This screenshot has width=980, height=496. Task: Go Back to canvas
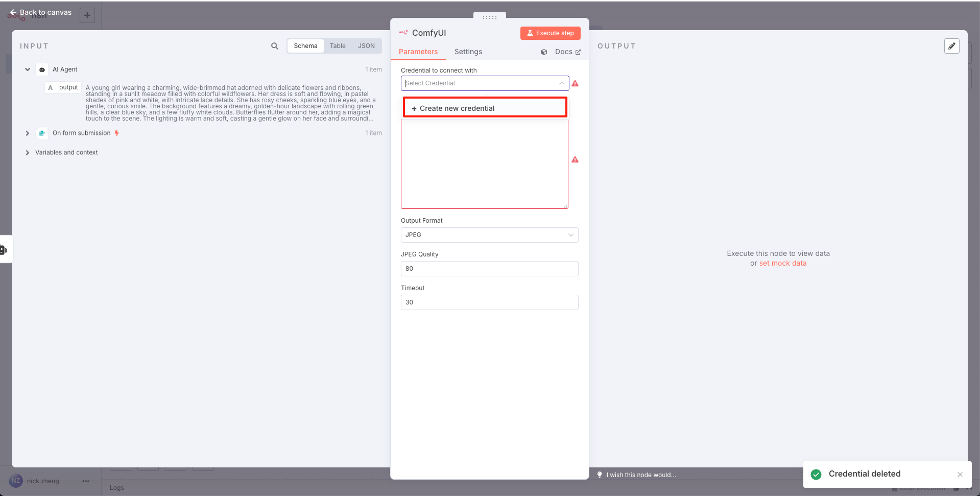(41, 12)
